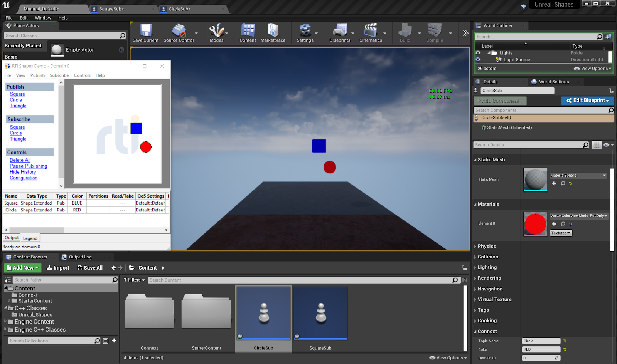The height and width of the screenshot is (364, 617).
Task: Open the Marketplace toolbar icon
Action: 273,33
